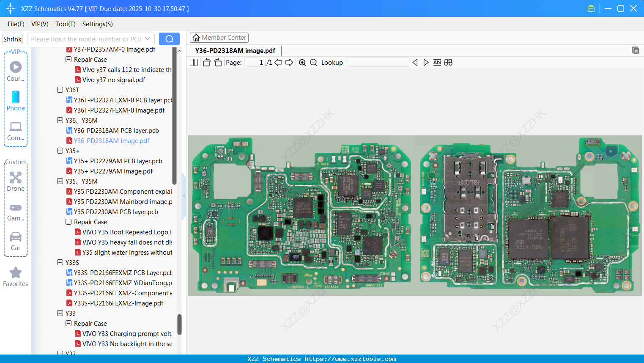The image size is (644, 363).
Task: Open the model number dropdown
Action: coord(148,38)
